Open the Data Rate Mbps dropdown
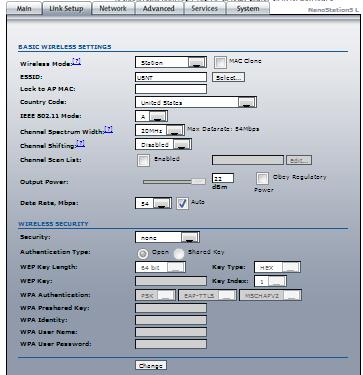This screenshot has height=375, width=363. [153, 203]
